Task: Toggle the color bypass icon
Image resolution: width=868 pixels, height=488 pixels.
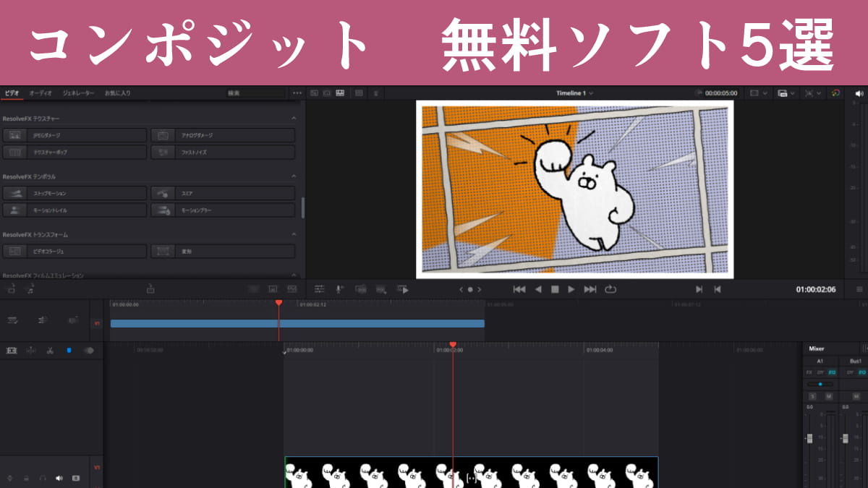Action: (835, 93)
